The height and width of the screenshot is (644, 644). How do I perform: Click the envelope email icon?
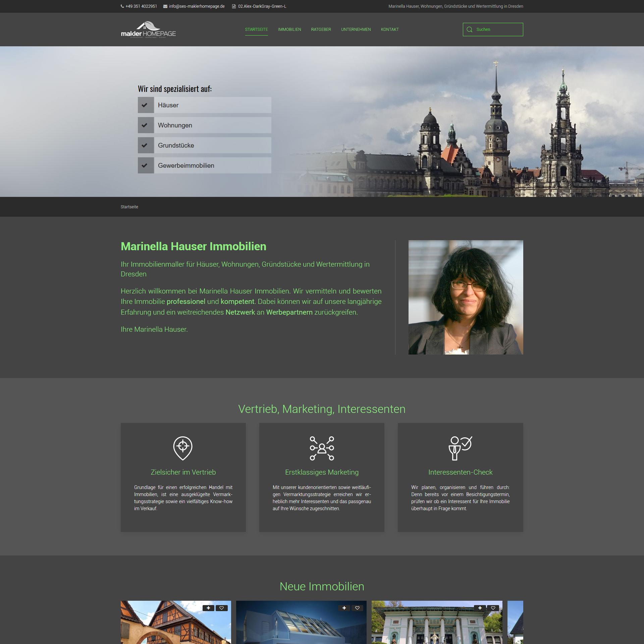click(165, 6)
